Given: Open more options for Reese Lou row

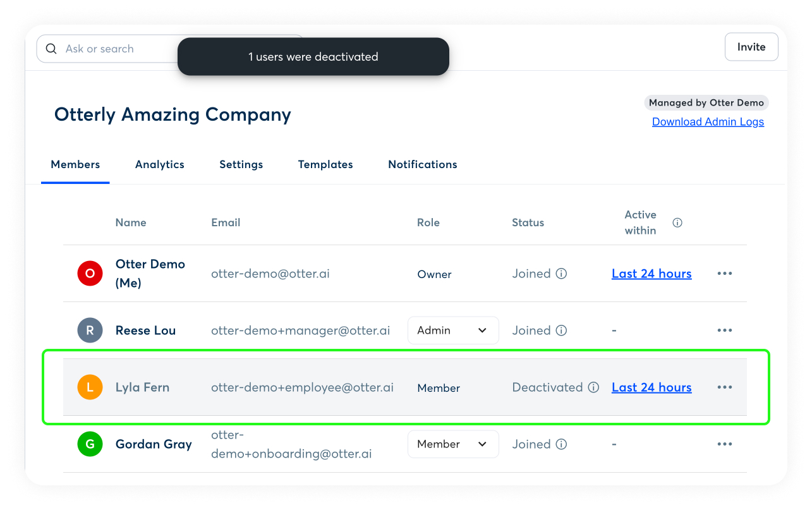Looking at the screenshot, I should point(724,331).
